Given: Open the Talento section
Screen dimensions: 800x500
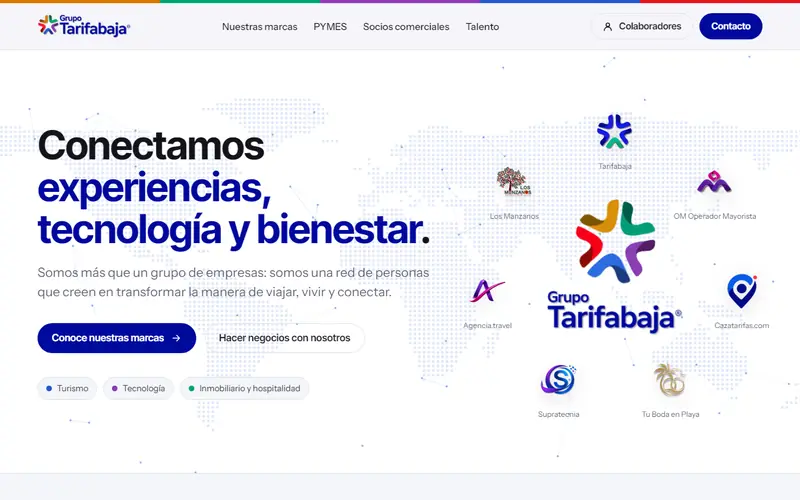Looking at the screenshot, I should point(482,27).
